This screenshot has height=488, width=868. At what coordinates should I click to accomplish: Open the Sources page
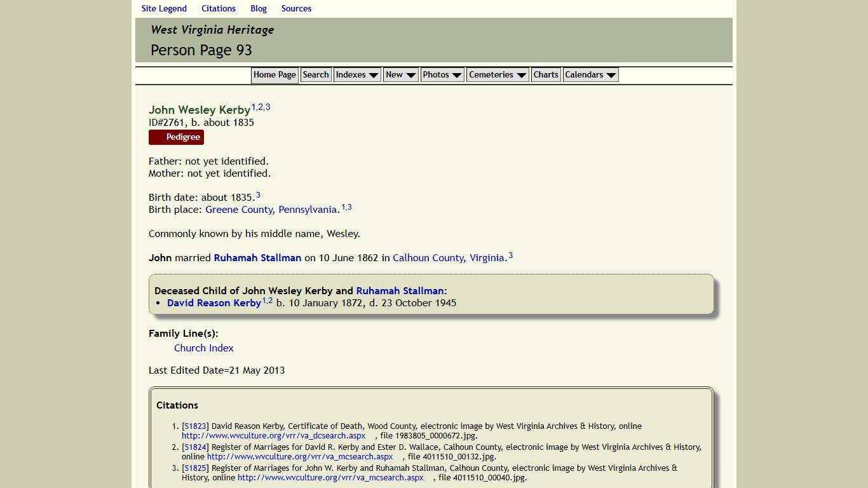[x=296, y=8]
